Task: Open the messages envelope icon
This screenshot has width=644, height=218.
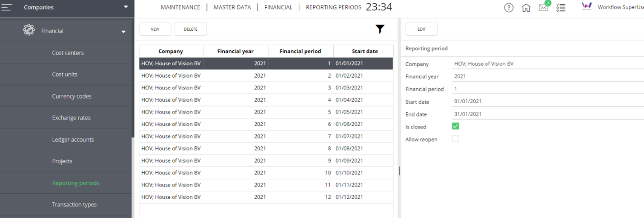Action: 543,8
